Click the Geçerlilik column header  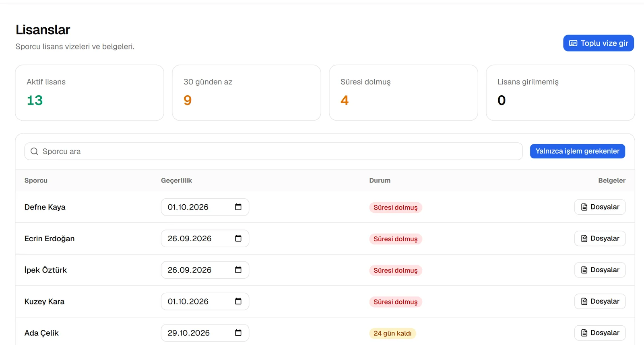coord(176,181)
